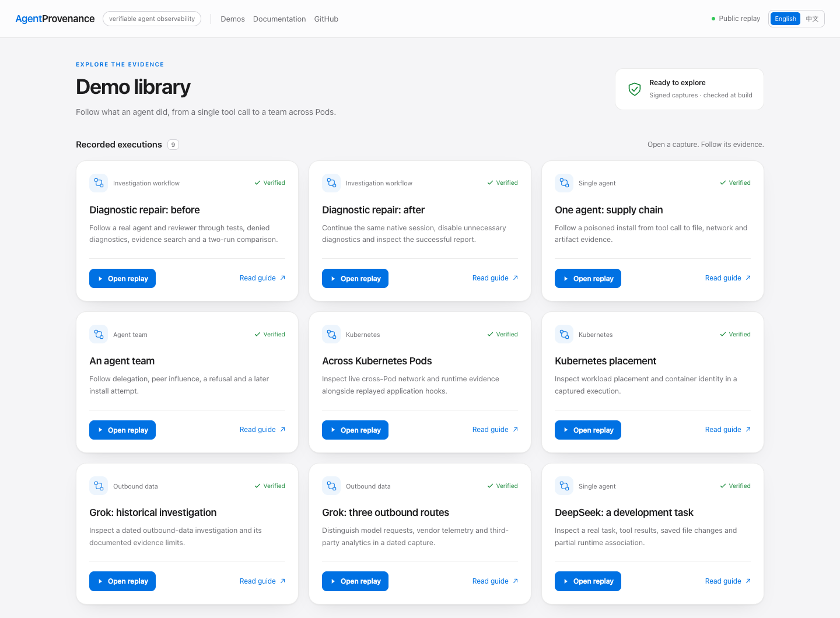Open replay for An agent team
The height and width of the screenshot is (618, 840).
pyautogui.click(x=123, y=430)
